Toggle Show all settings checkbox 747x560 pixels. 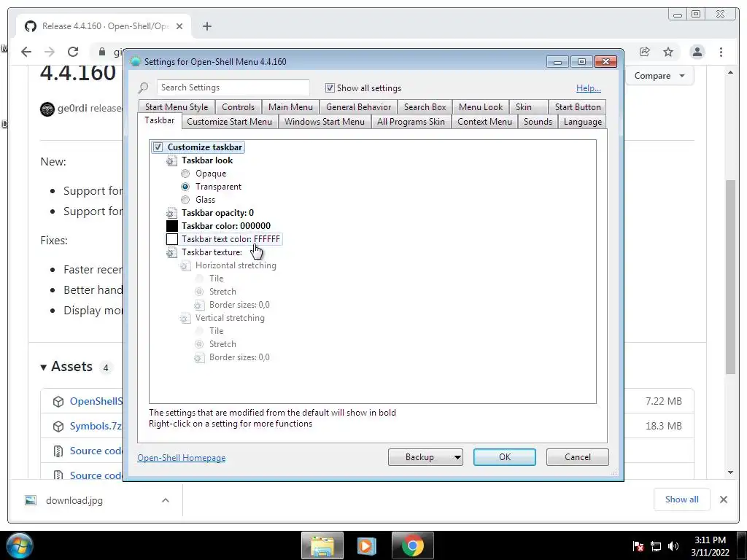pos(330,87)
